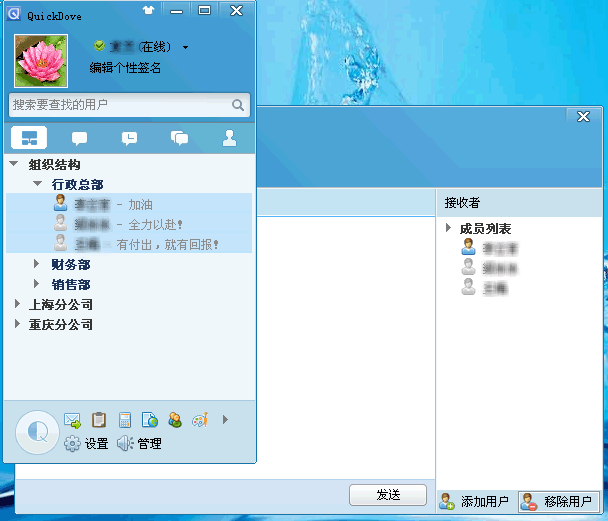Click the 发送 send button
The width and height of the screenshot is (608, 521).
[x=388, y=495]
